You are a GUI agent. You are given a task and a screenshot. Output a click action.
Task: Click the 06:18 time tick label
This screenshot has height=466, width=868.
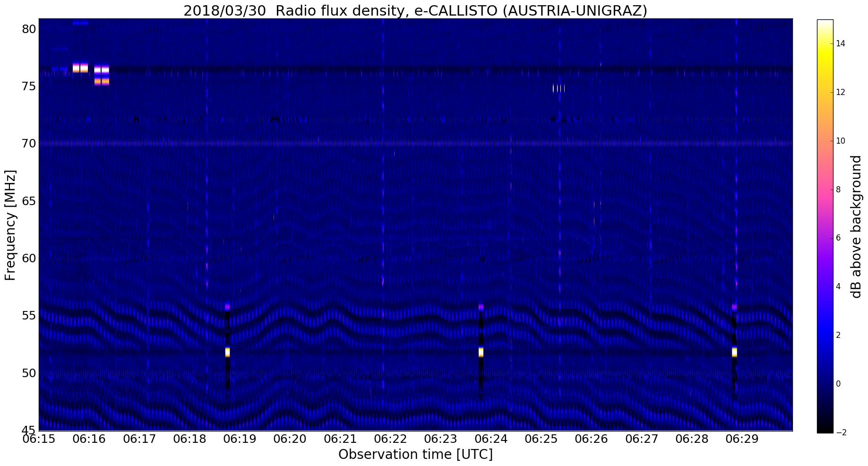[x=189, y=439]
